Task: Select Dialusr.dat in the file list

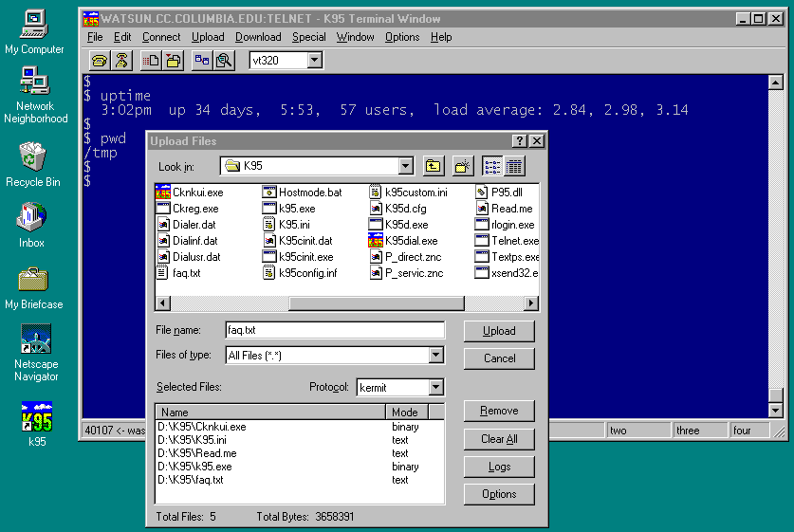Action: coord(189,257)
